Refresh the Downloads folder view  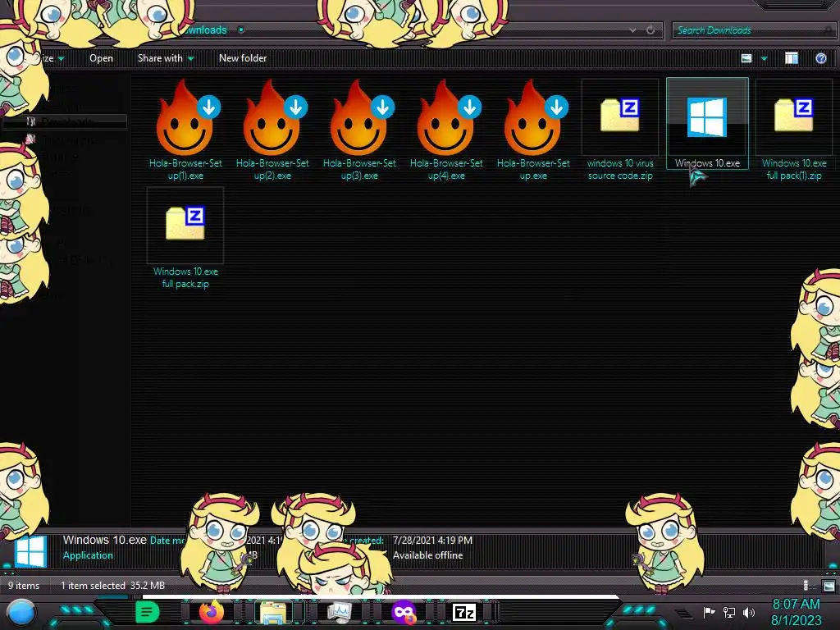tap(651, 30)
